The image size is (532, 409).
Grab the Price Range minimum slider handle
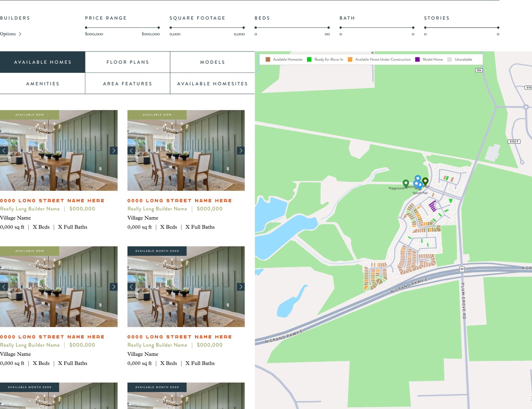(86, 28)
